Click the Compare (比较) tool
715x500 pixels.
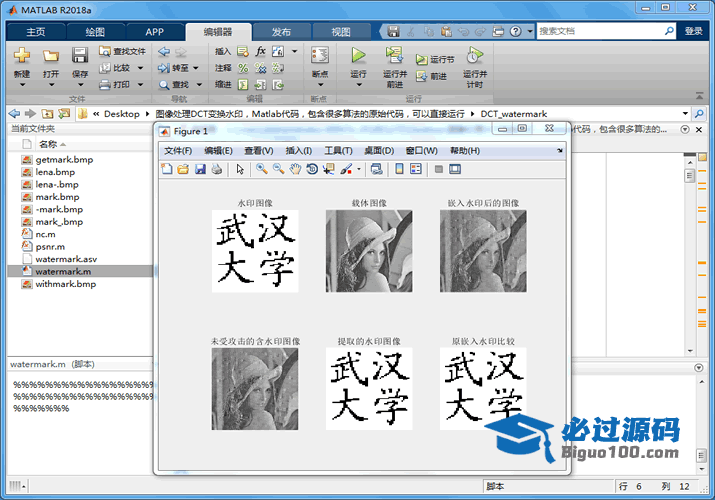(116, 68)
